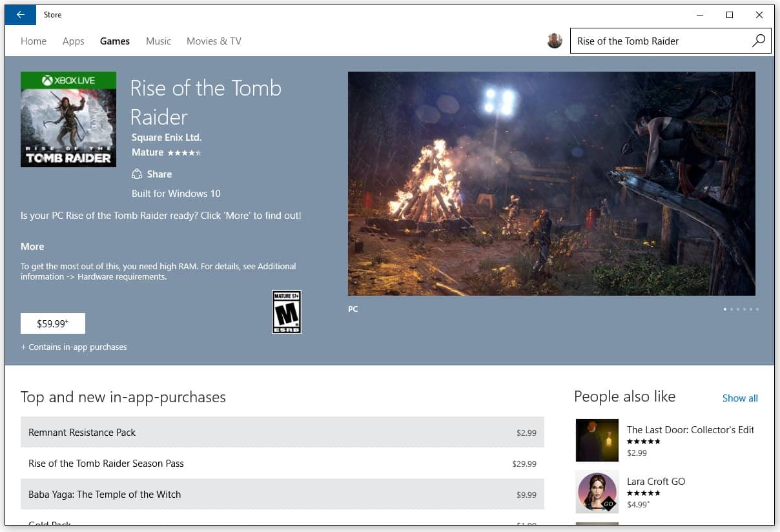
Task: Select Baba Yaga: The Temple of the Witch
Action: click(282, 494)
